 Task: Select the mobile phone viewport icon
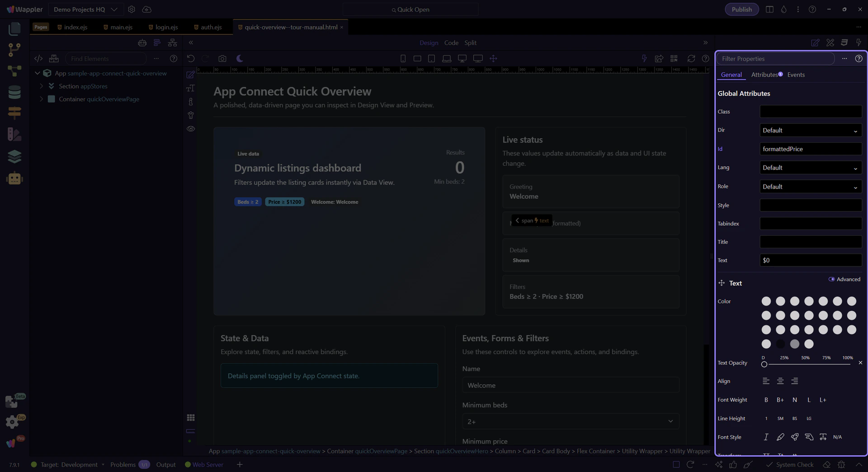pyautogui.click(x=403, y=58)
